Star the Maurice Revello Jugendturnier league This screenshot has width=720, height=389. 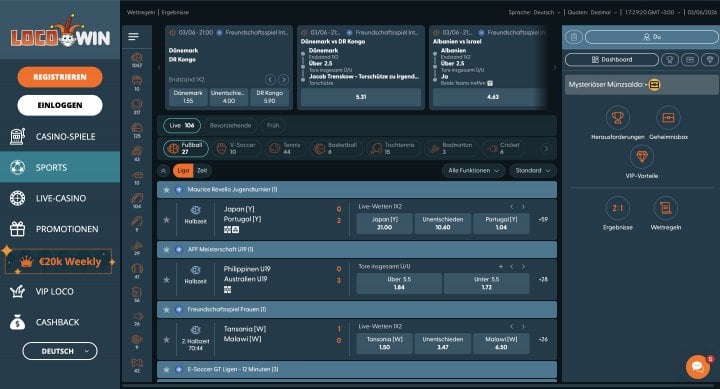tap(166, 190)
